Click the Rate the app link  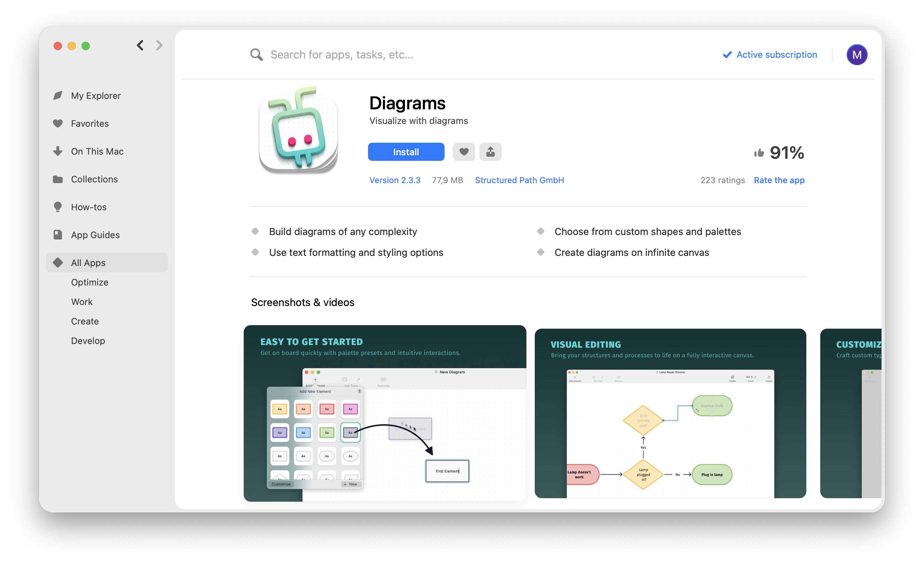pyautogui.click(x=779, y=179)
